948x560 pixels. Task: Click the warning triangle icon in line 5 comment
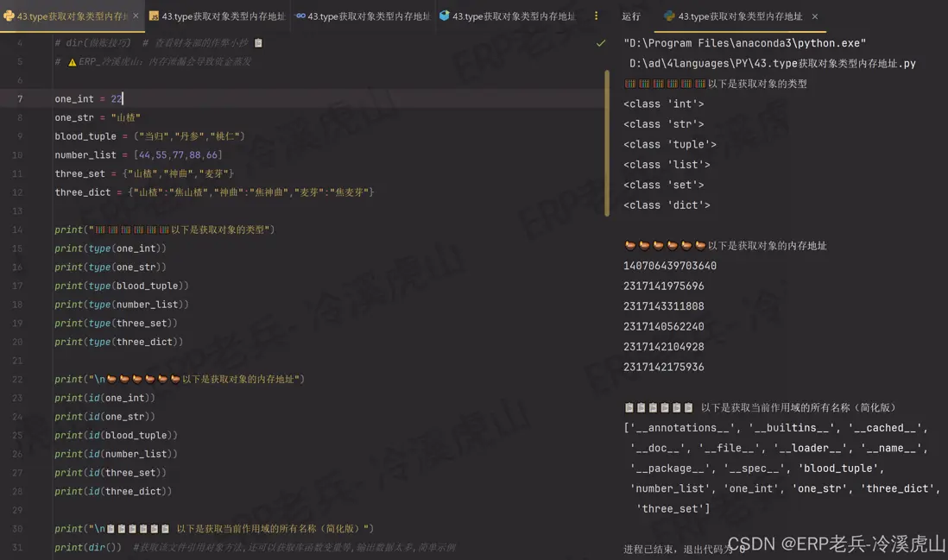(x=72, y=61)
